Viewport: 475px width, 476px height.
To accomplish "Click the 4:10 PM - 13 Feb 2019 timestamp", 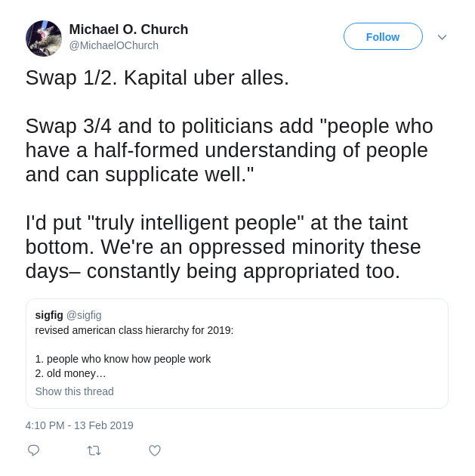I will 79,425.
